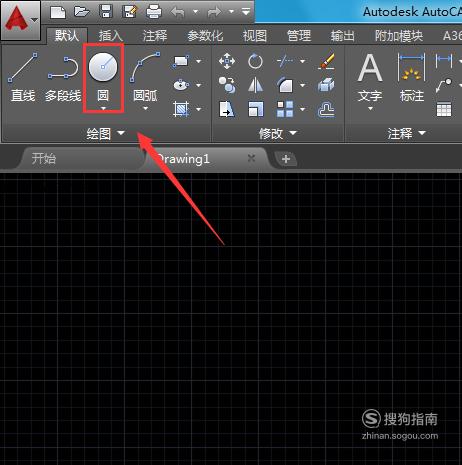Image resolution: width=462 pixels, height=465 pixels.
Task: Select the hatch fill tool
Action: pos(181,109)
